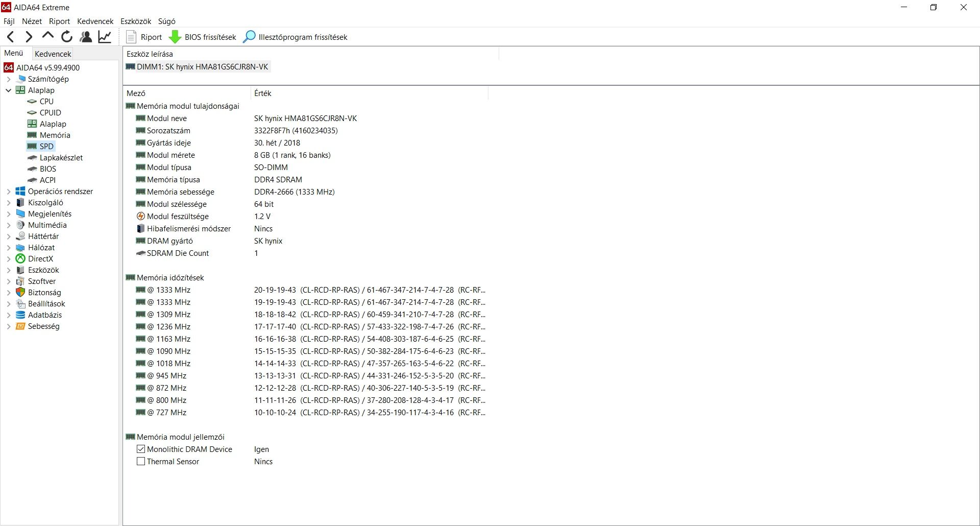The width and height of the screenshot is (980, 526).
Task: Open the Fájl menu
Action: [9, 21]
